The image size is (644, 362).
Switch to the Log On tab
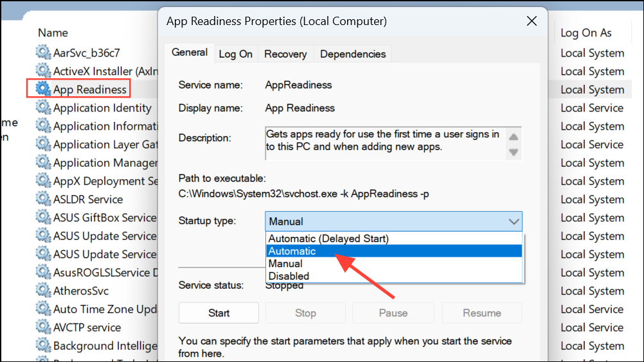click(235, 55)
